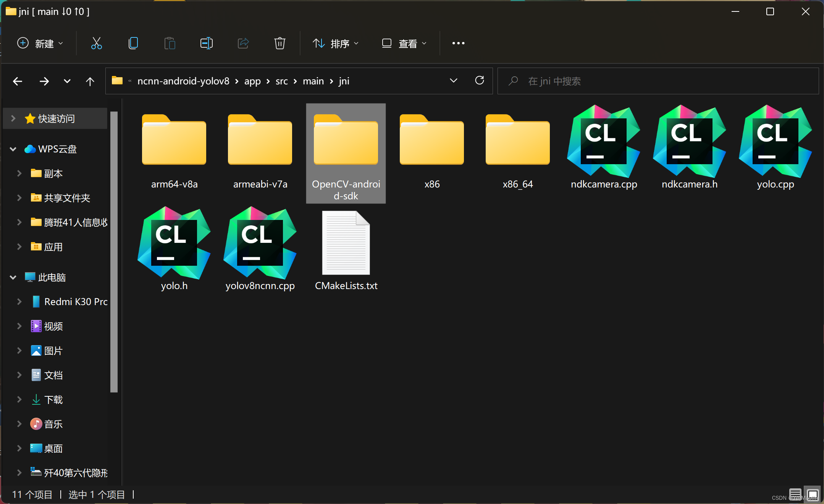Open the more options ellipsis menu
This screenshot has width=824, height=504.
point(458,43)
